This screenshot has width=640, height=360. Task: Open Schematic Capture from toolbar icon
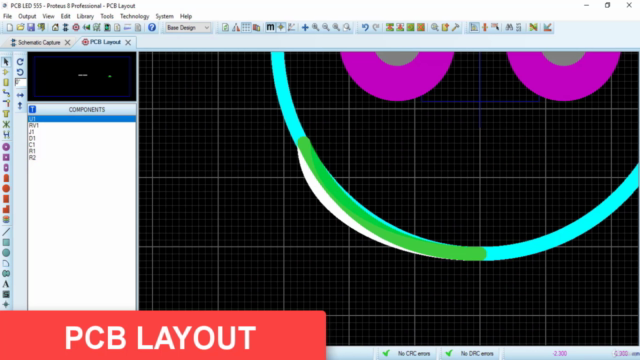point(65,27)
